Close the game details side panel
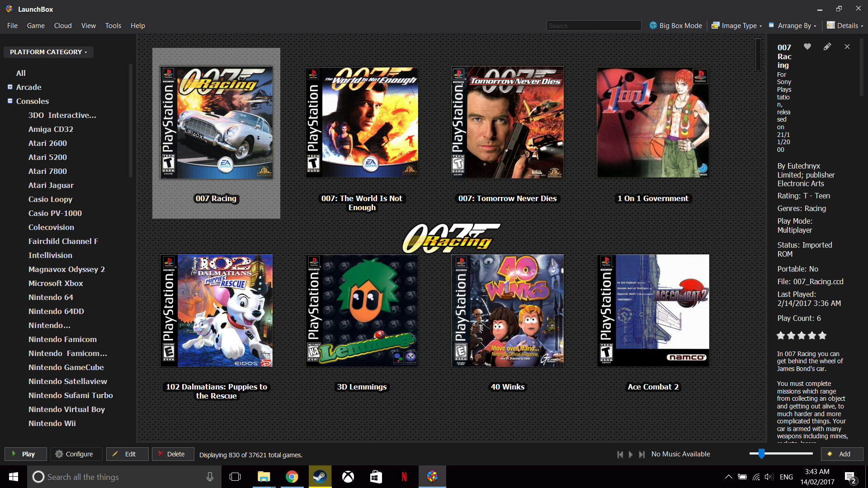 click(847, 47)
